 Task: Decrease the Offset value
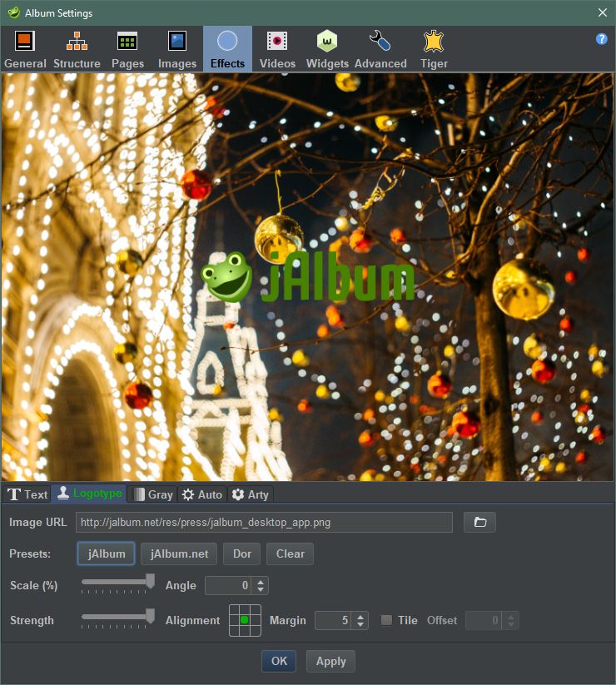tap(511, 625)
